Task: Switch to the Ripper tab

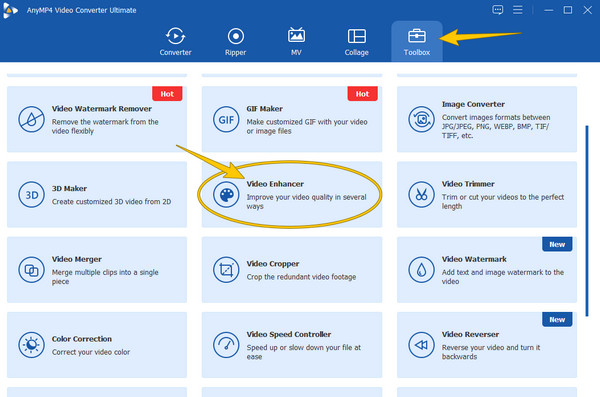Action: 235,42
